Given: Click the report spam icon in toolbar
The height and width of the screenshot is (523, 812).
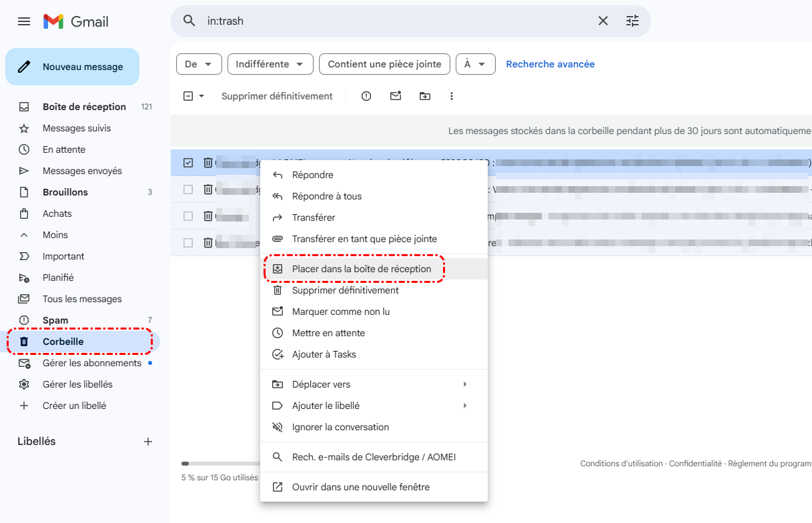Looking at the screenshot, I should pyautogui.click(x=366, y=96).
